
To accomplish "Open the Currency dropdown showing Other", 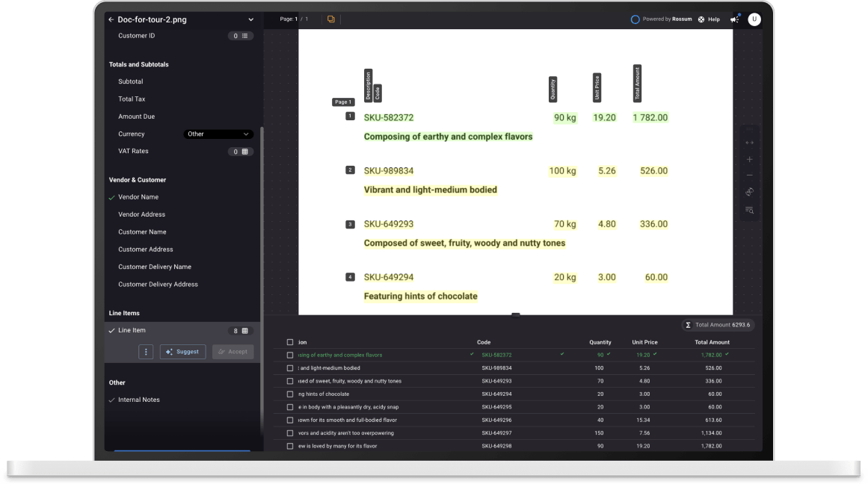I will pyautogui.click(x=218, y=134).
